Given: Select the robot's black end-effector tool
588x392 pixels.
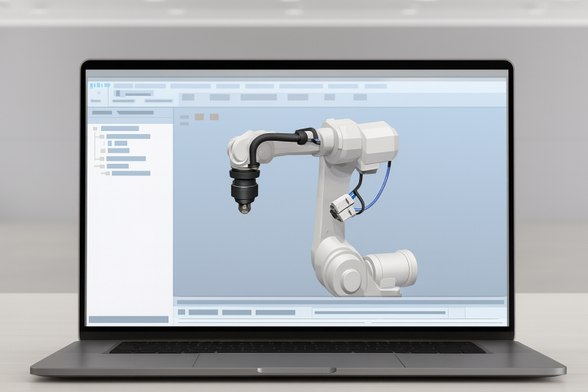Looking at the screenshot, I should coord(244,187).
